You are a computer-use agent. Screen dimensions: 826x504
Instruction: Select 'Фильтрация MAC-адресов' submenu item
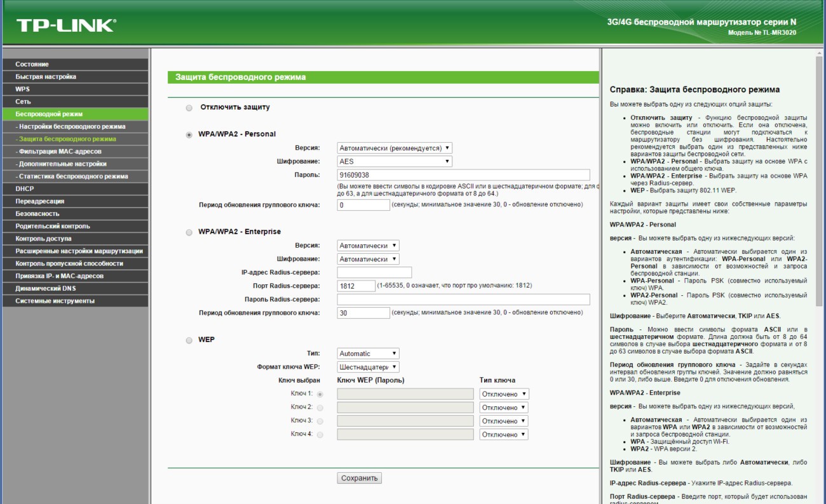tap(75, 151)
